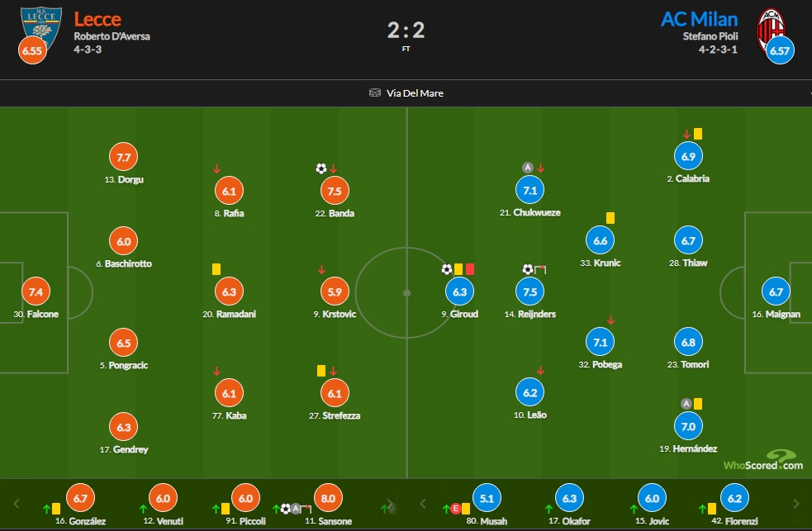
Task: Click the Via Del Mare venue label
Action: (x=415, y=93)
